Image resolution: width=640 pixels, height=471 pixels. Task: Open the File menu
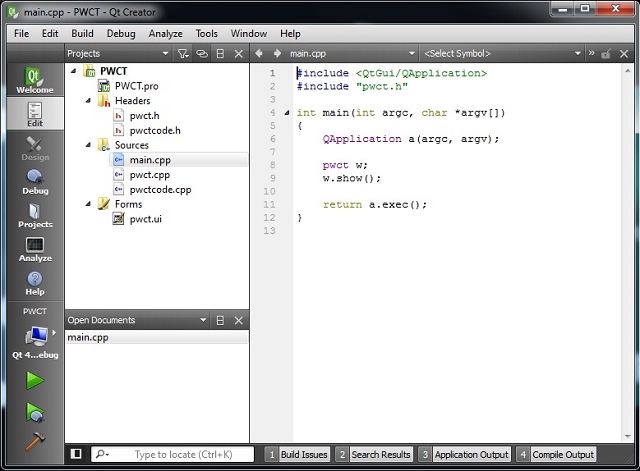(21, 33)
